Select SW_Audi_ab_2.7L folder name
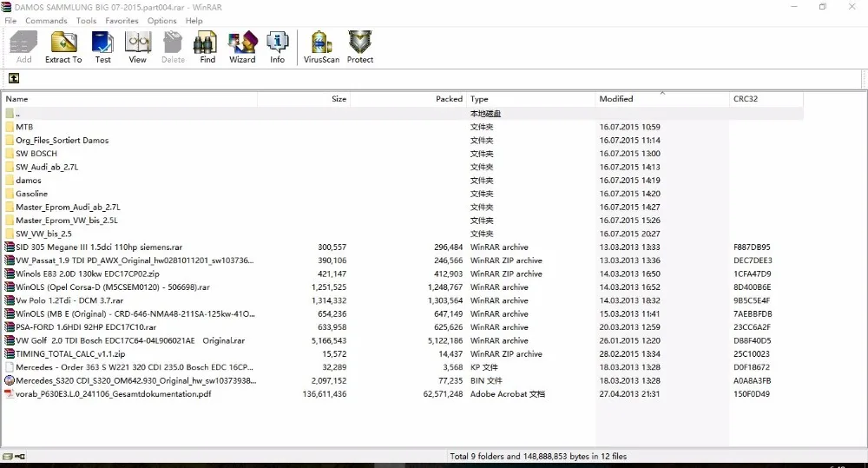This screenshot has height=468, width=868. click(x=47, y=167)
